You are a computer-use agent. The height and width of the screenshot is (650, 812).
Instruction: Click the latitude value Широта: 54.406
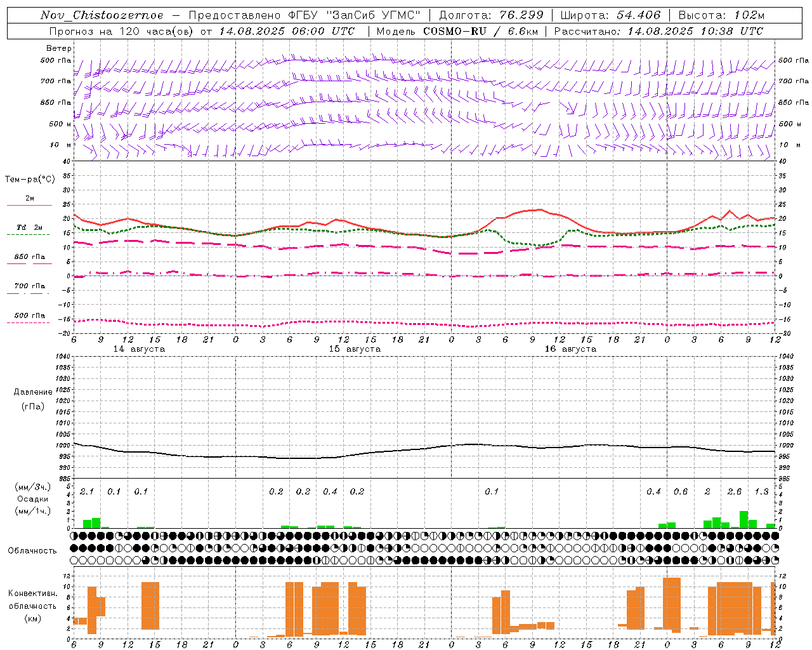[x=610, y=15]
